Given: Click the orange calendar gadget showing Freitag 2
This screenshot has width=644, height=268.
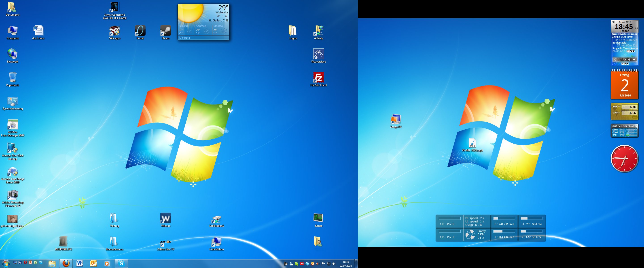Looking at the screenshot, I should (x=625, y=84).
